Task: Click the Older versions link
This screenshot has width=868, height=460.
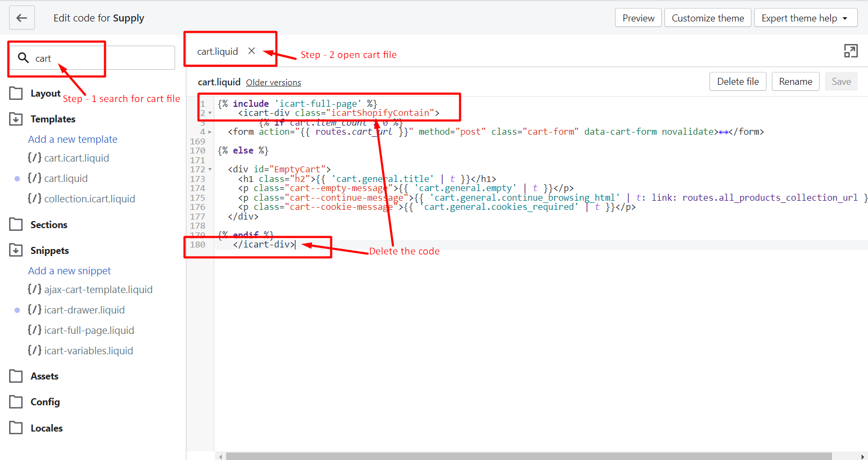Action: tap(273, 82)
